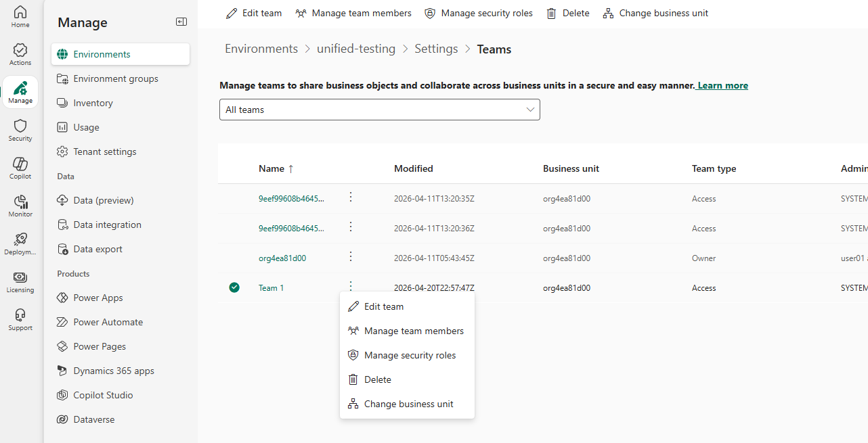
Task: Sort by Business unit column header
Action: point(571,168)
